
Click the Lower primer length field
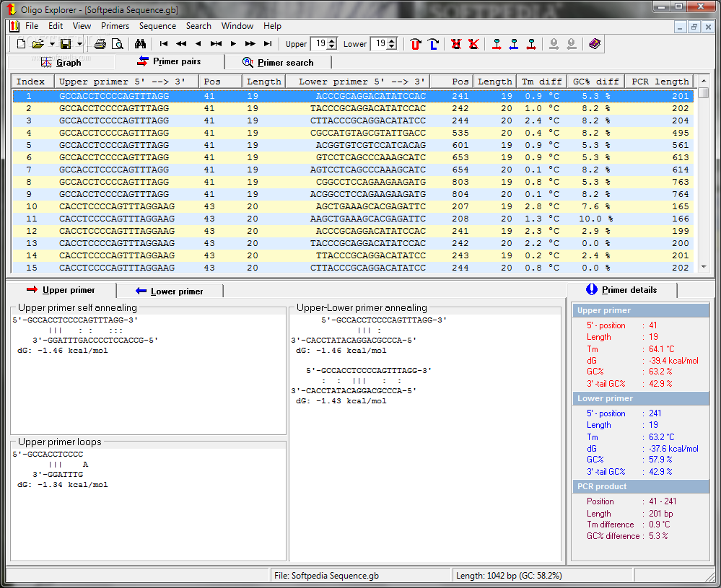point(378,44)
